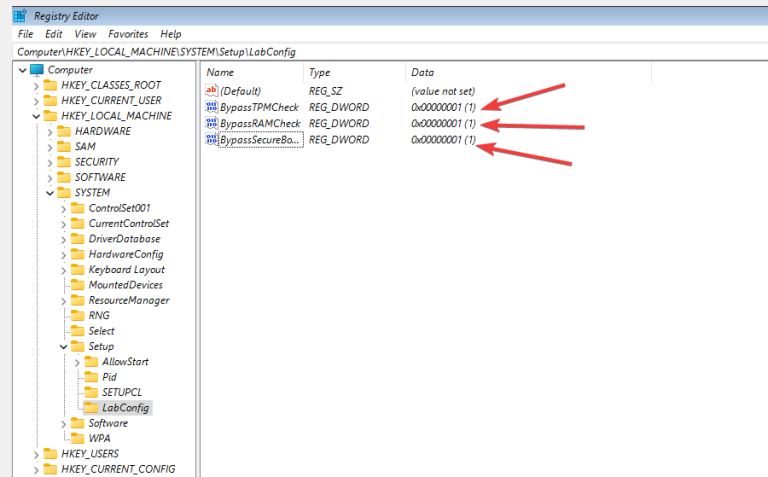Viewport: 768px width, 477px height.
Task: Click the DWORD icon beside BypassTPMCheck
Action: click(x=211, y=107)
